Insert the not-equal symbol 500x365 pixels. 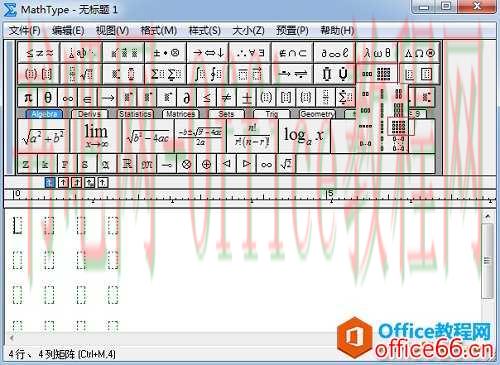[x=227, y=98]
